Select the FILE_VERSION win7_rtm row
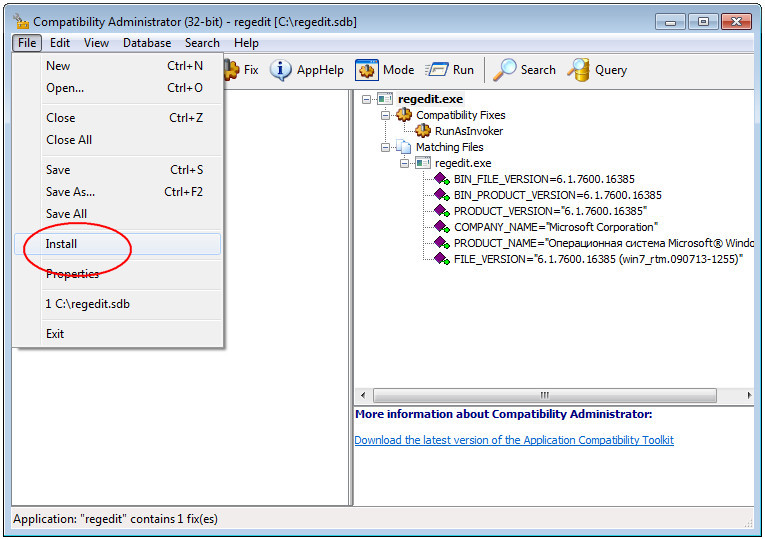The height and width of the screenshot is (539, 765). coord(598,259)
